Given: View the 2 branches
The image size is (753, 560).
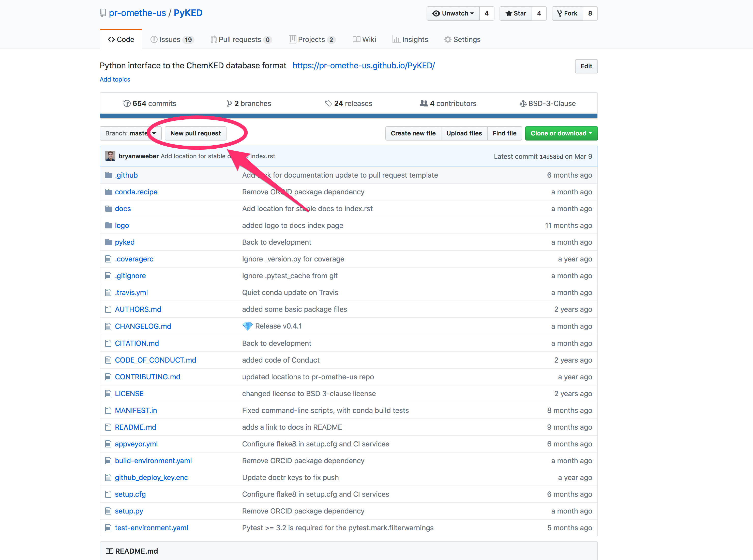Looking at the screenshot, I should click(x=249, y=103).
